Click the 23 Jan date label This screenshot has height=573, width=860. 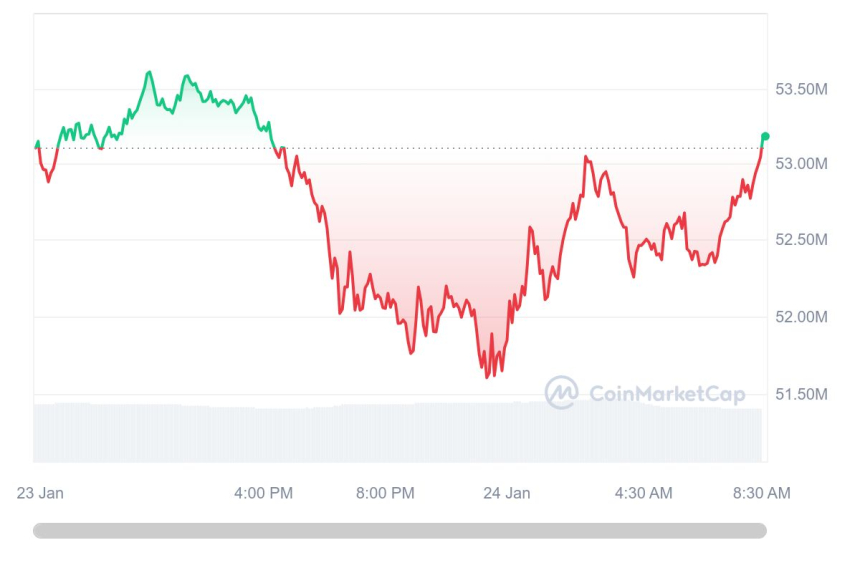click(x=40, y=493)
